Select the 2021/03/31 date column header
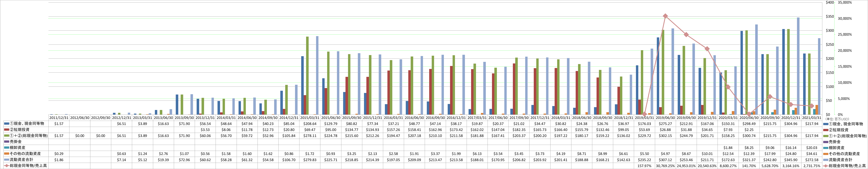This screenshot has height=169, width=868. tap(812, 118)
